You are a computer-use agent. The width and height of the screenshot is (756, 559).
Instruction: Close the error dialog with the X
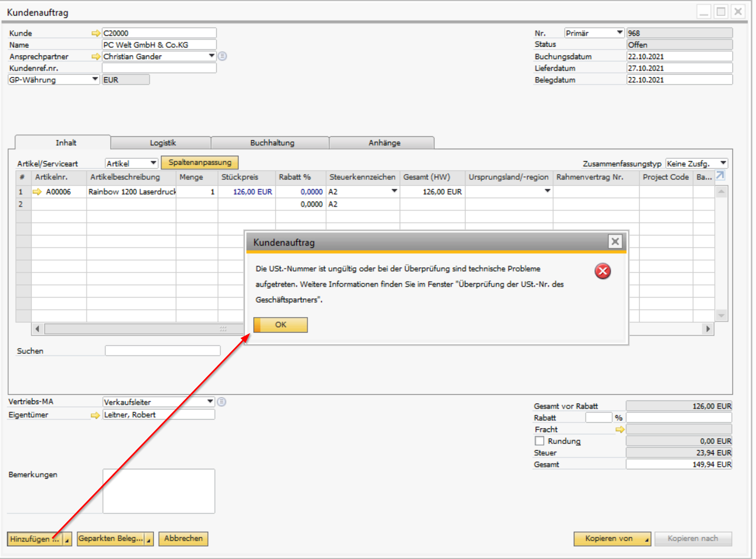(615, 242)
